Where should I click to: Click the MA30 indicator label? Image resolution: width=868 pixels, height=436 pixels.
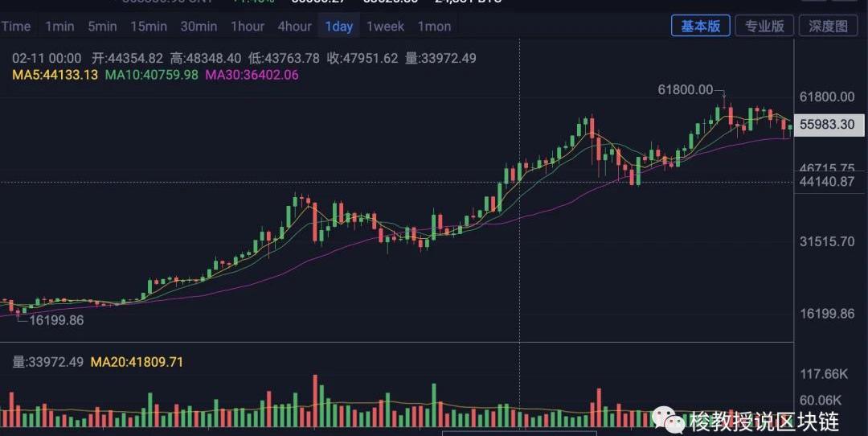(252, 75)
